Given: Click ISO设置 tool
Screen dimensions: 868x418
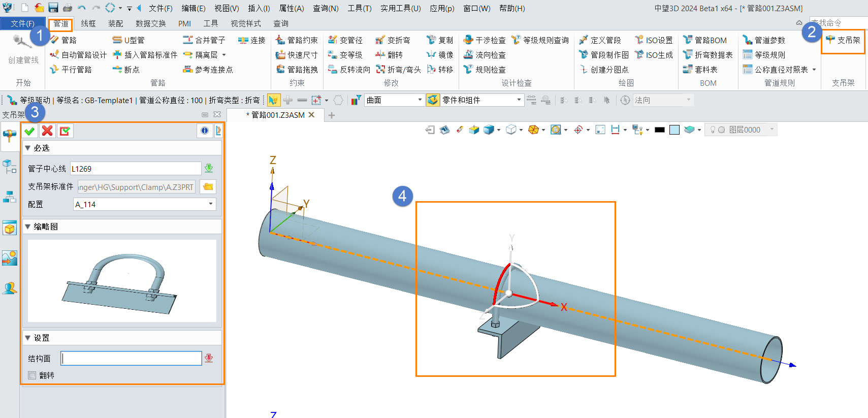Looking at the screenshot, I should coord(654,40).
